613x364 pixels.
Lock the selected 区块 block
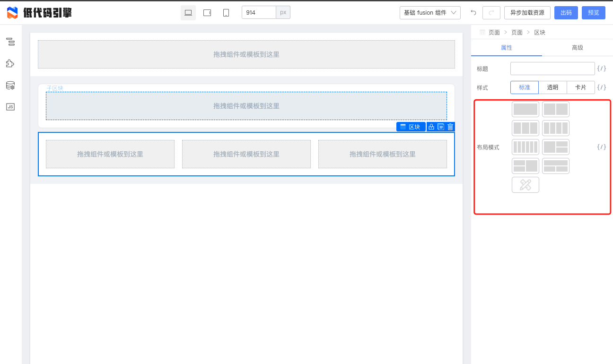431,127
